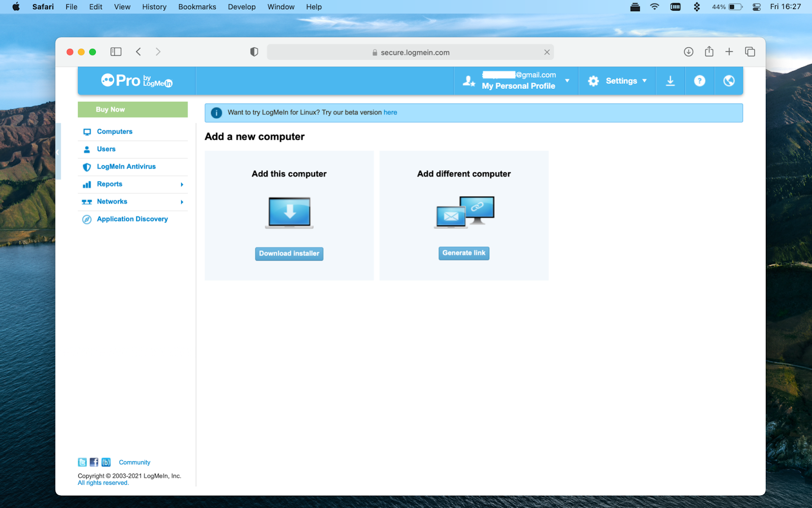Click the LogMeIn Pro logo
Screen dimensions: 812x508
coord(137,81)
